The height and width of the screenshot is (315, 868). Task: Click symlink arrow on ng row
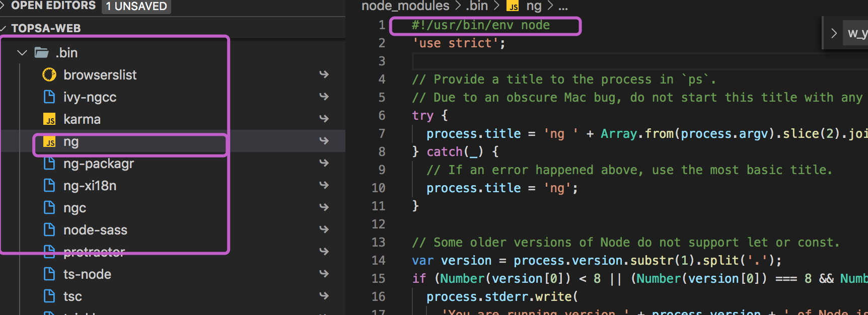tap(324, 140)
